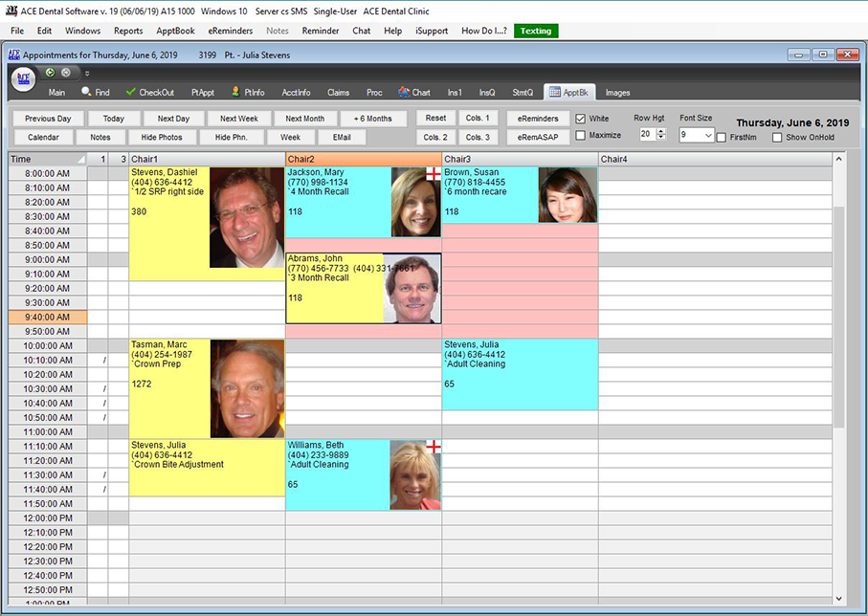Click the + 6 Months button
Screen dimensions: 868x616
point(373,119)
